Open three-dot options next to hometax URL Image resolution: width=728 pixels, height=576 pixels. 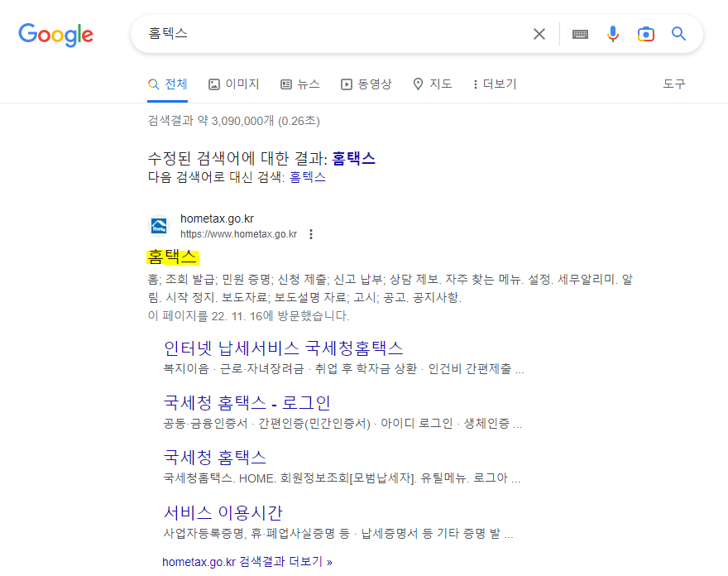(x=311, y=234)
